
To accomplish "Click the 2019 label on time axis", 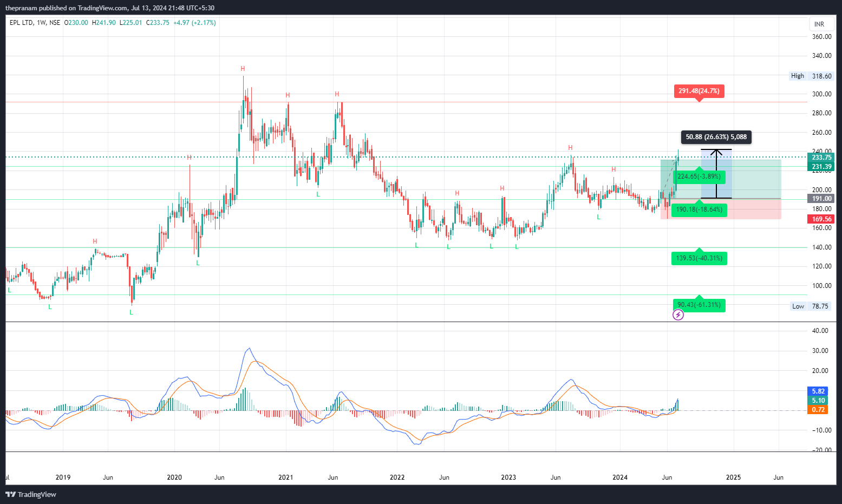I will 63,477.
